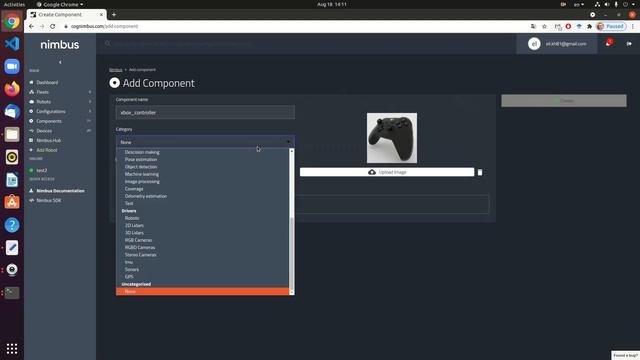The image size is (640, 360).
Task: Collapse the Category dropdown showing None
Action: [x=205, y=142]
